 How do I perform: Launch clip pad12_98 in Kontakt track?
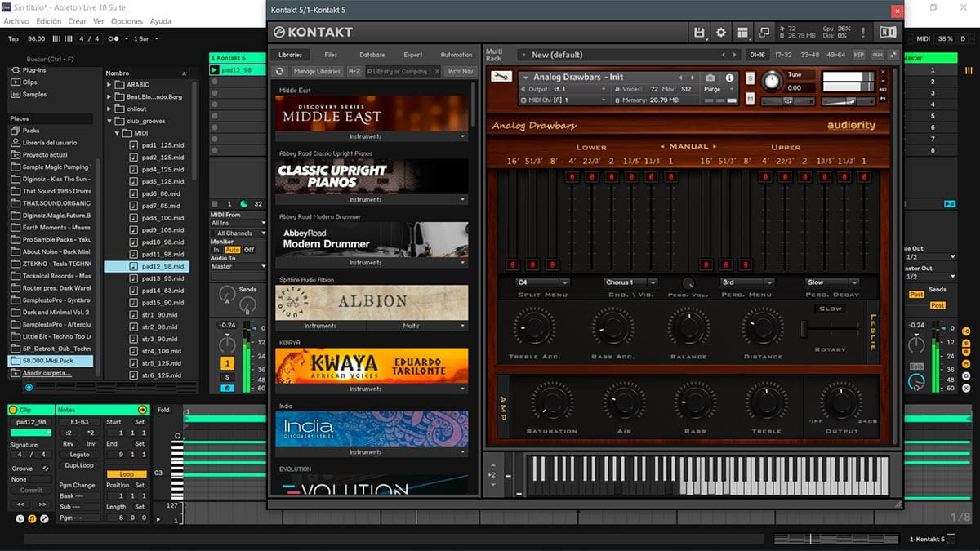click(216, 70)
